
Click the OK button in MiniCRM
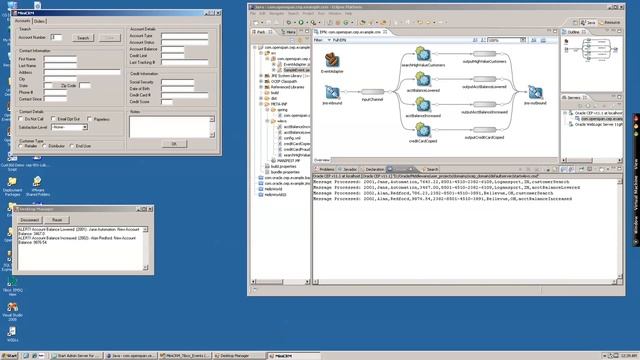174,144
